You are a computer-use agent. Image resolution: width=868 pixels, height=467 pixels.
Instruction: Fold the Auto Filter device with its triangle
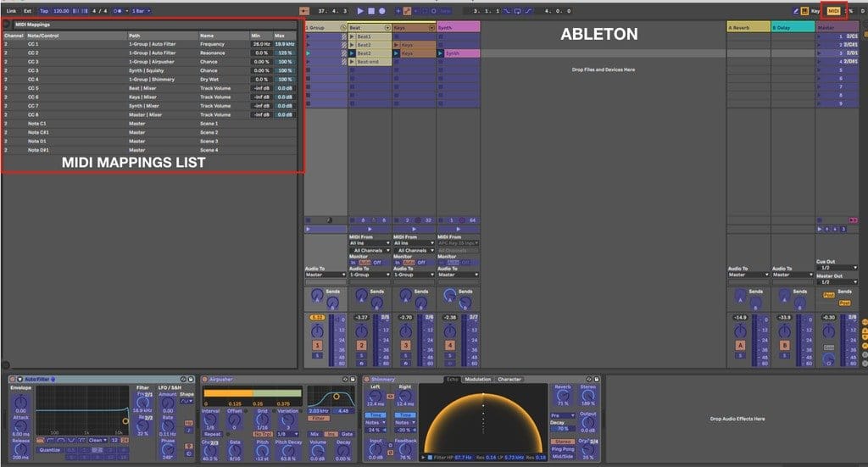click(x=20, y=380)
